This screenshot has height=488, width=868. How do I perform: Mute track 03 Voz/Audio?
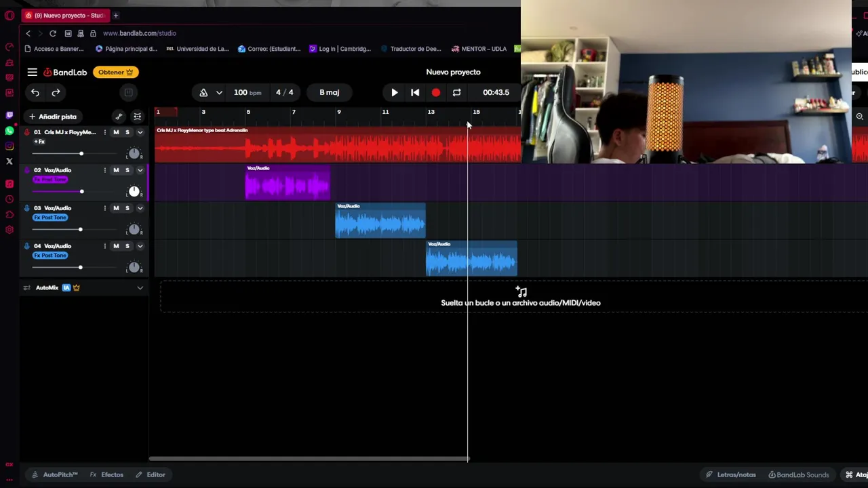pos(116,208)
